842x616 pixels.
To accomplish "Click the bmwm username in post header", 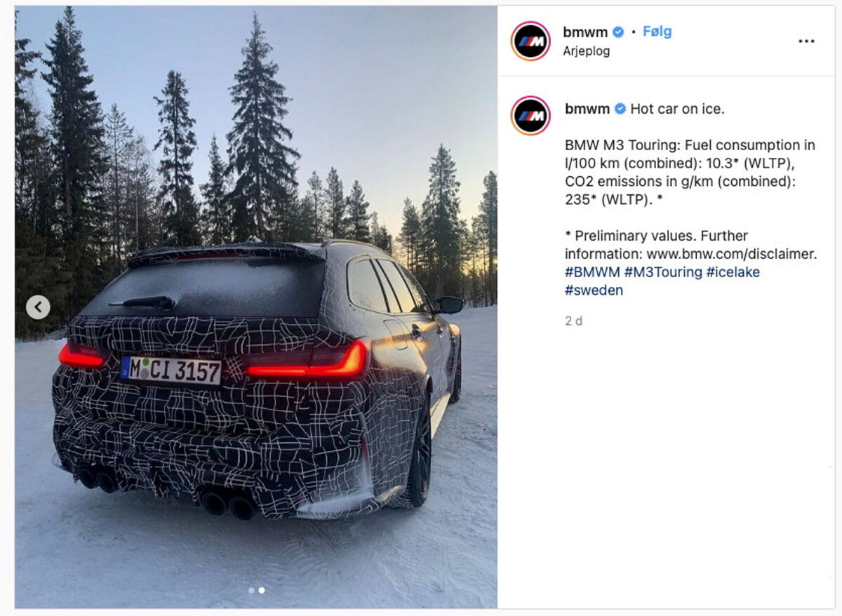I will 586,32.
